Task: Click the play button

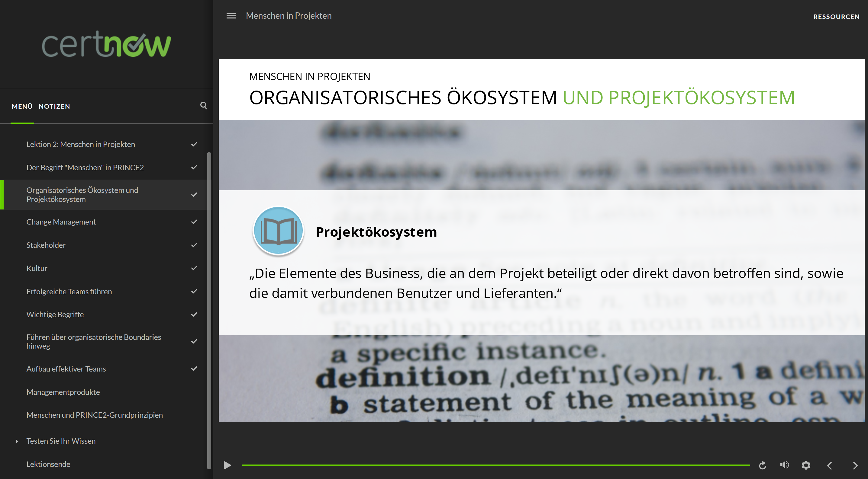Action: click(227, 465)
